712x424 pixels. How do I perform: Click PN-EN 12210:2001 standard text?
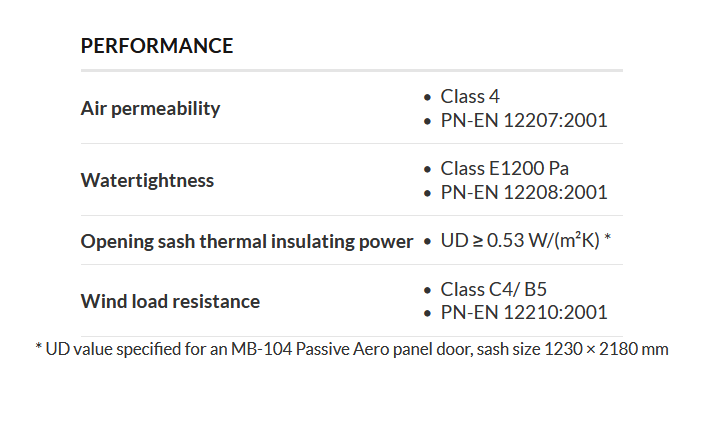pos(523,313)
